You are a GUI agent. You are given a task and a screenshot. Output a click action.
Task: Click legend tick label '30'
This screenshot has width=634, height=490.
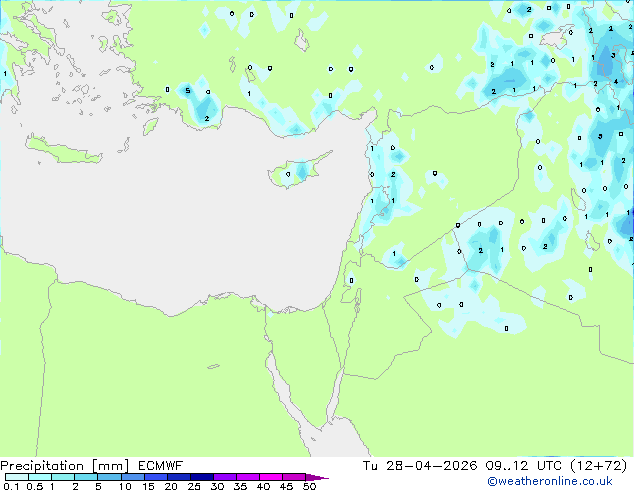click(x=217, y=486)
